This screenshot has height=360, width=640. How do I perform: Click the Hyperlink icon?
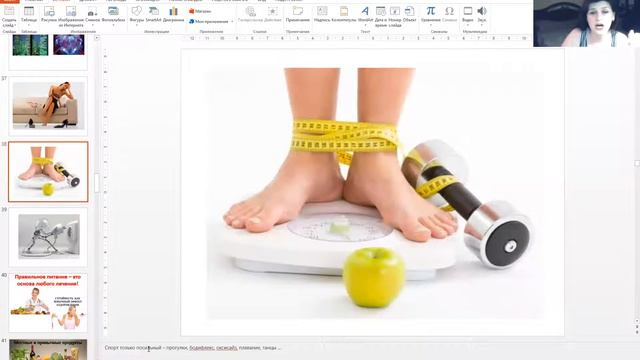coord(250,14)
